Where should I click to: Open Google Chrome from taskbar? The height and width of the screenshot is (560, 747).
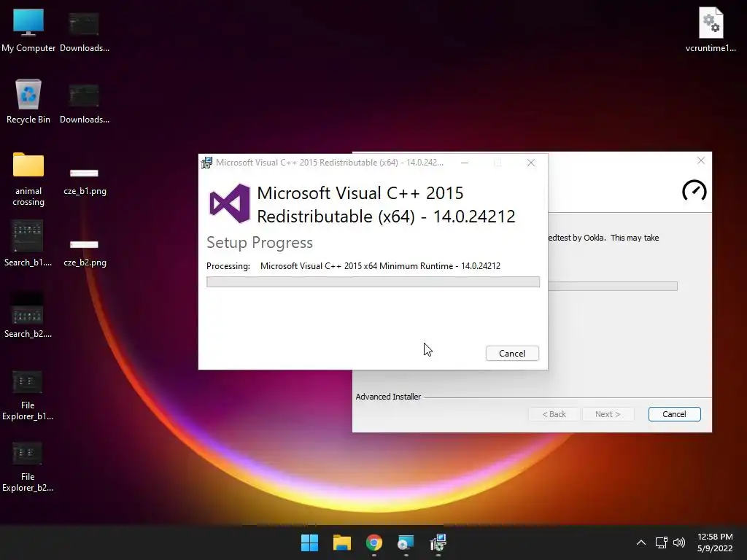coord(374,542)
